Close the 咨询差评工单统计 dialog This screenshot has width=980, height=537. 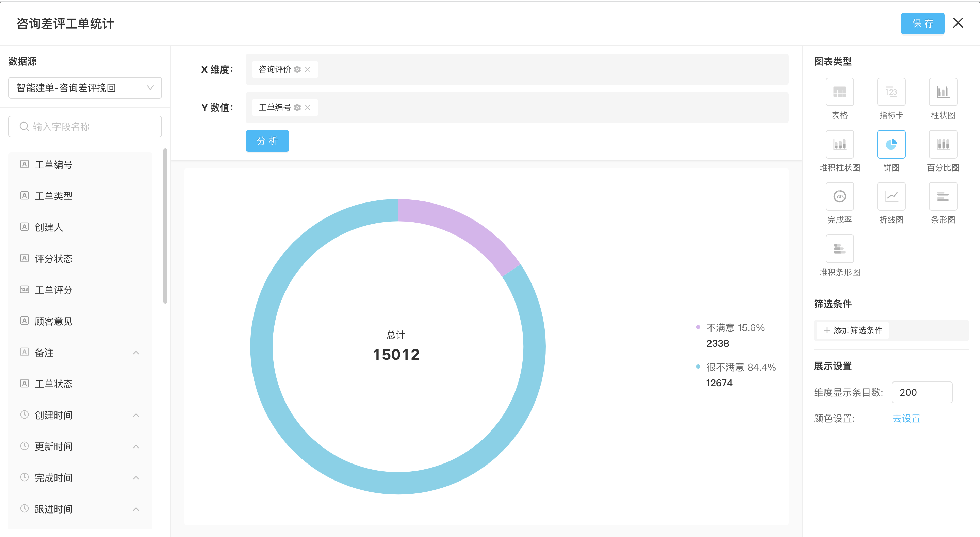958,23
